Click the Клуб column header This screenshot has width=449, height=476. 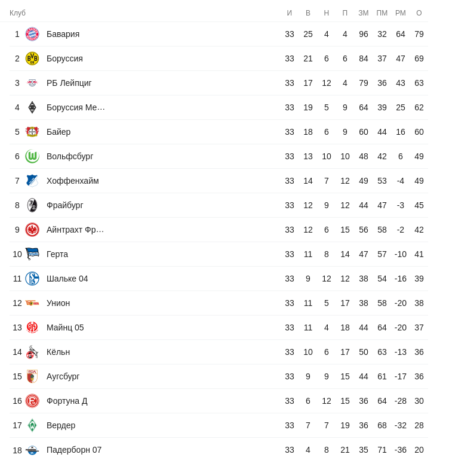(x=18, y=13)
